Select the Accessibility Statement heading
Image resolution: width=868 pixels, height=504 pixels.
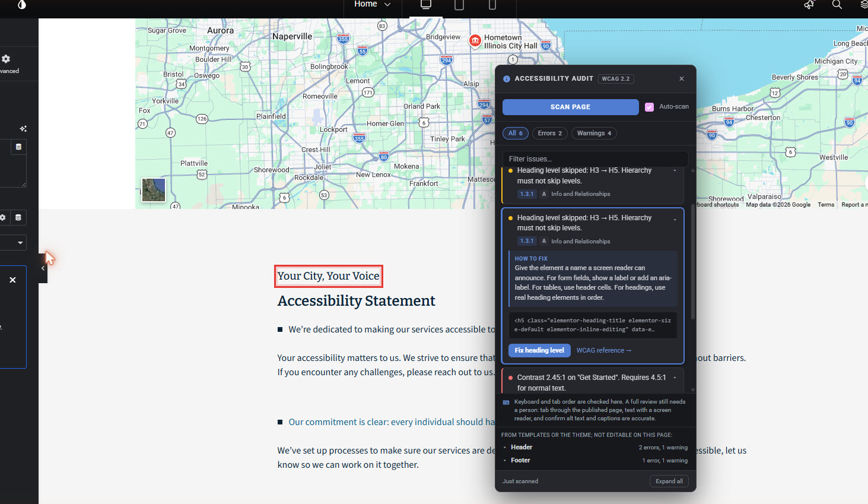(356, 301)
